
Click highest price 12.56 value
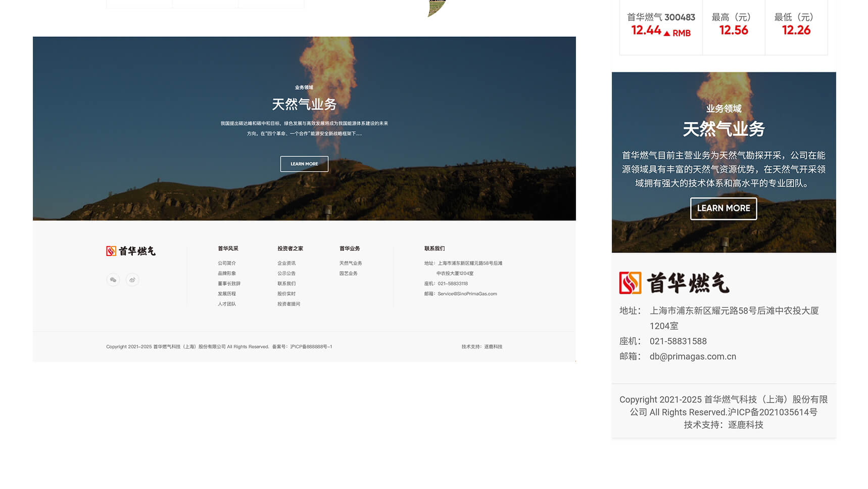[734, 30]
